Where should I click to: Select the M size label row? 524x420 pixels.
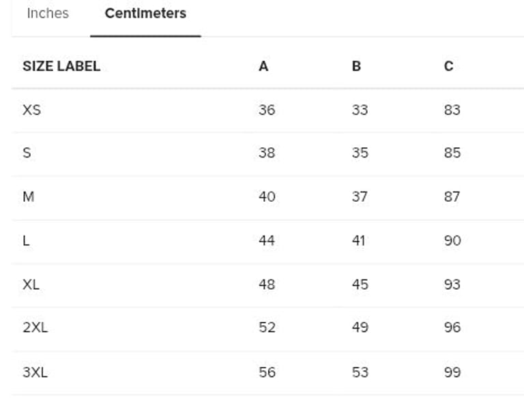28,197
